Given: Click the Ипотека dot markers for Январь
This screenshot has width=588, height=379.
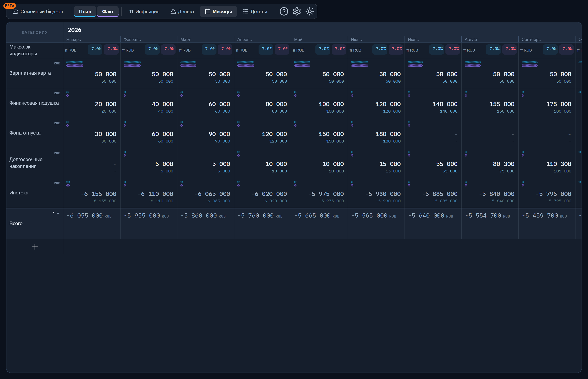Looking at the screenshot, I should click(x=68, y=184).
